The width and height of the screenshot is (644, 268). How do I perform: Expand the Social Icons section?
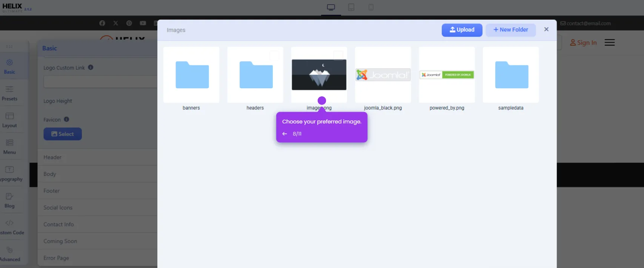click(x=97, y=208)
